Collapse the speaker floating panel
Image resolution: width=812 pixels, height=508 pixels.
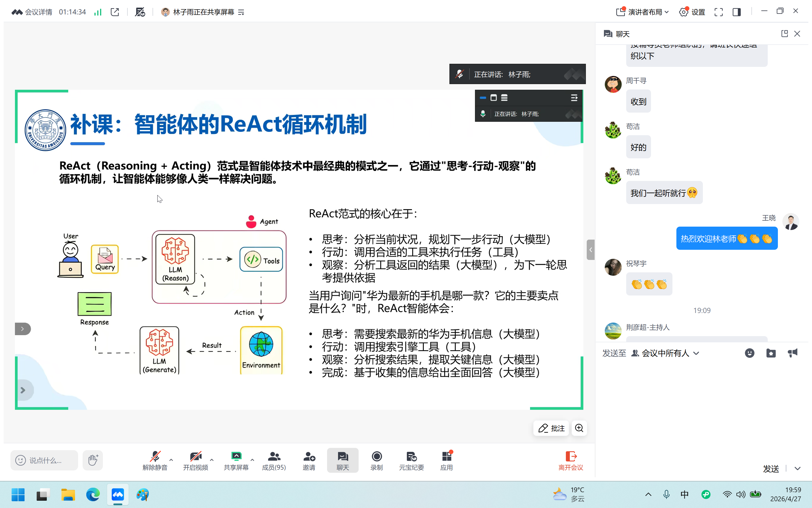[x=483, y=98]
